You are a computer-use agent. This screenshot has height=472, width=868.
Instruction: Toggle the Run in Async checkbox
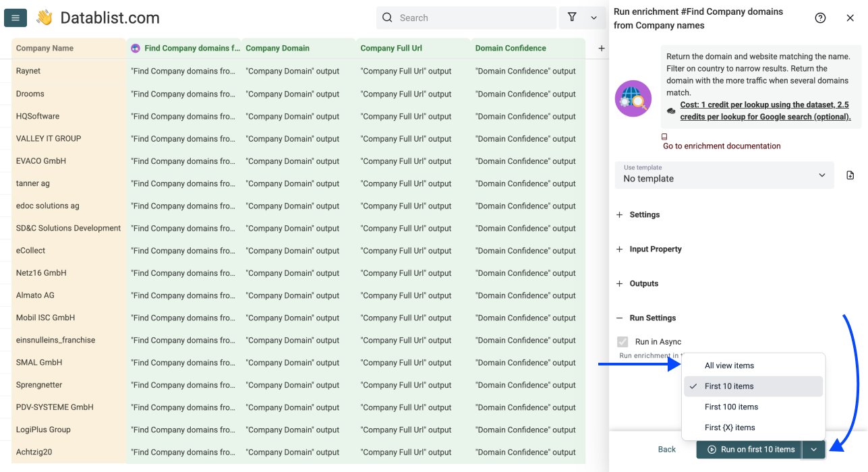point(623,342)
